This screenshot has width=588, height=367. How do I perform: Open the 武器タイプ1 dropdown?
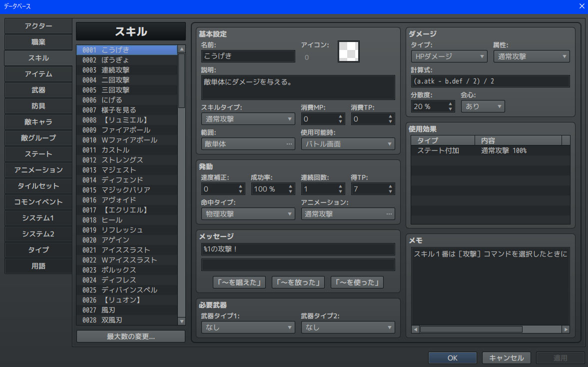248,327
